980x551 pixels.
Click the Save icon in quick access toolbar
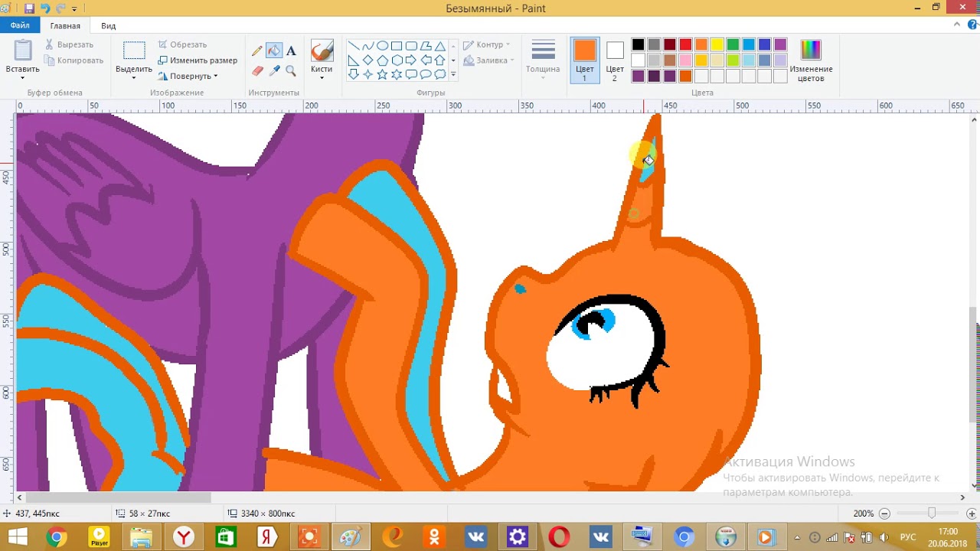coord(29,8)
